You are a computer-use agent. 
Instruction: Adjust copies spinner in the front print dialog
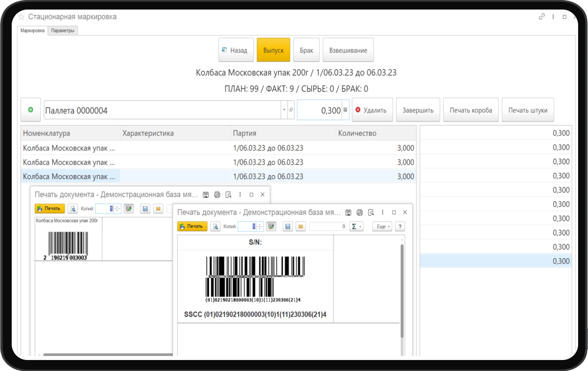pyautogui.click(x=260, y=227)
